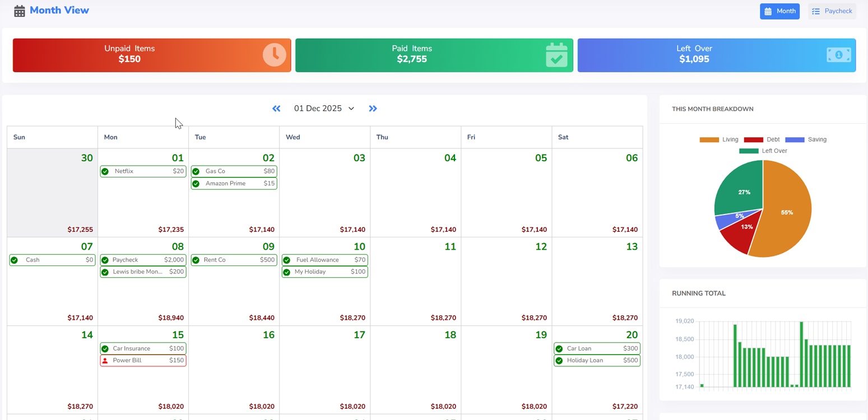868x420 pixels.
Task: Click the calendar icon inside the Month button
Action: [x=769, y=11]
